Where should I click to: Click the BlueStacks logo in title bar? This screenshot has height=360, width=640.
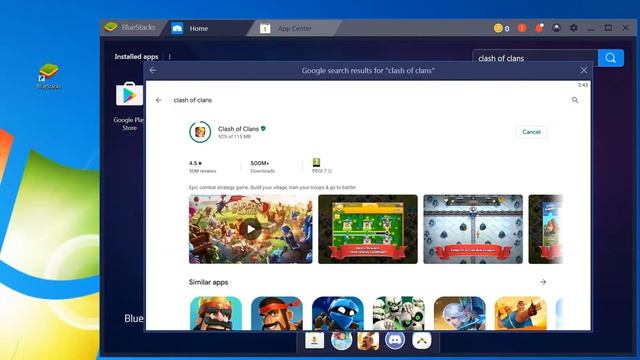[111, 27]
